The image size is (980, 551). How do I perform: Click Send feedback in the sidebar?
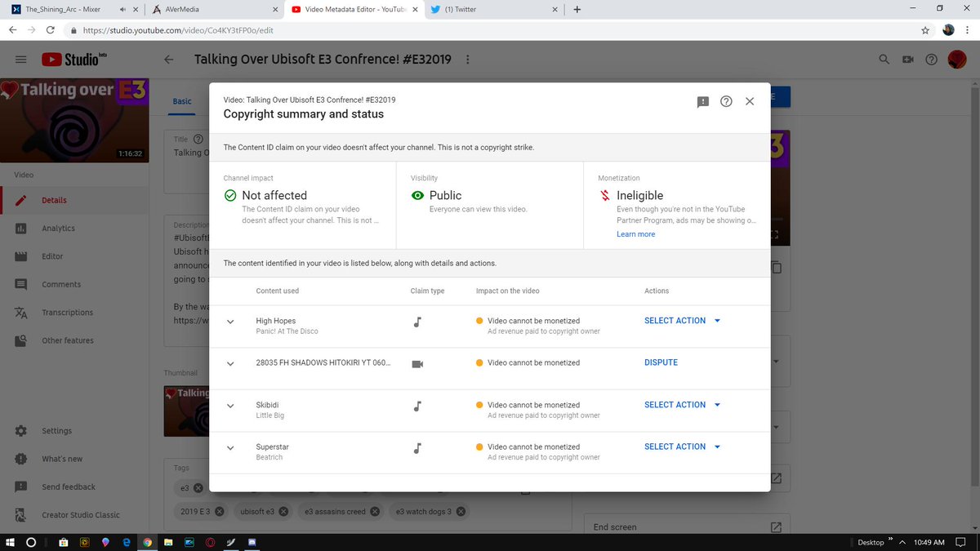point(74,487)
